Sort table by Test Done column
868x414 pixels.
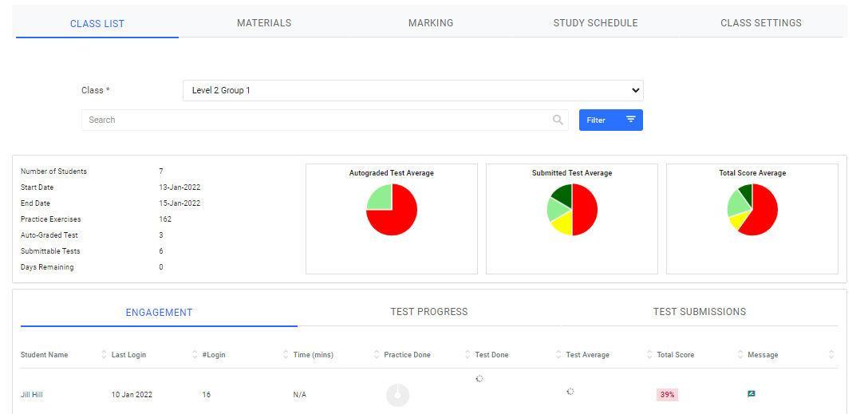click(x=558, y=355)
